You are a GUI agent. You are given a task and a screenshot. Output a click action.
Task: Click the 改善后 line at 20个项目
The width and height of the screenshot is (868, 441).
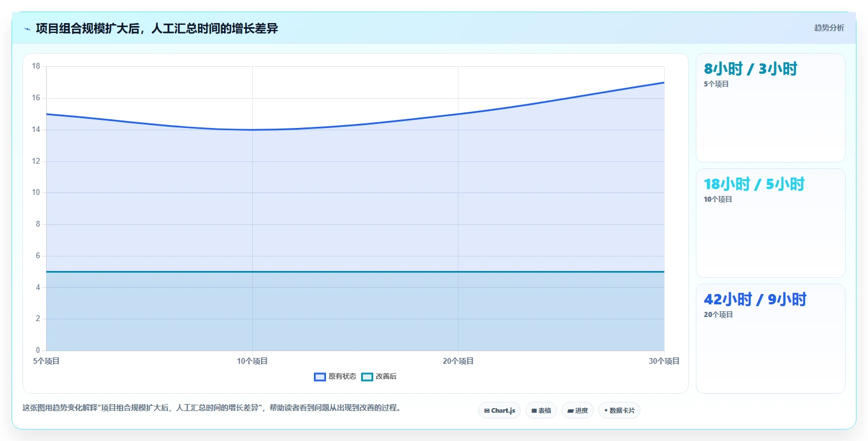click(458, 272)
